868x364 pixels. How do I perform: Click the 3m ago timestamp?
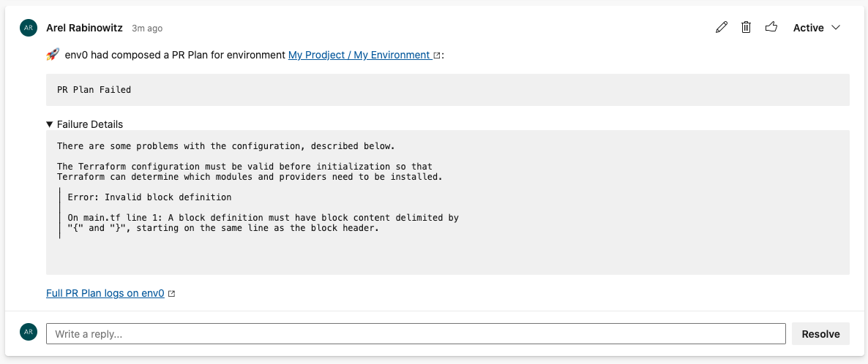click(x=147, y=29)
